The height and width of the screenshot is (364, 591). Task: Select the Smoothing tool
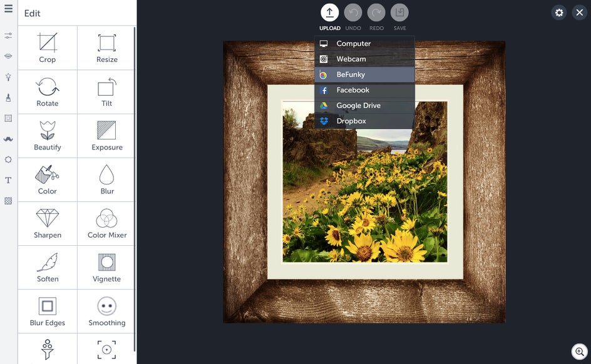coord(106,311)
